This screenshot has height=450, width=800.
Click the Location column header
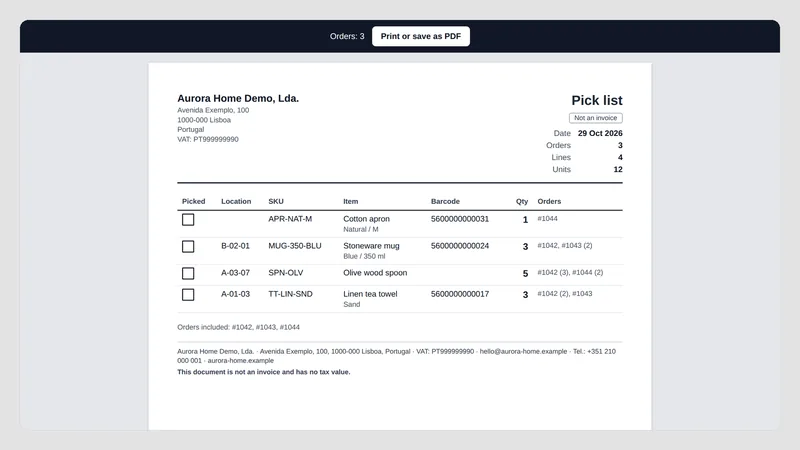pyautogui.click(x=236, y=202)
